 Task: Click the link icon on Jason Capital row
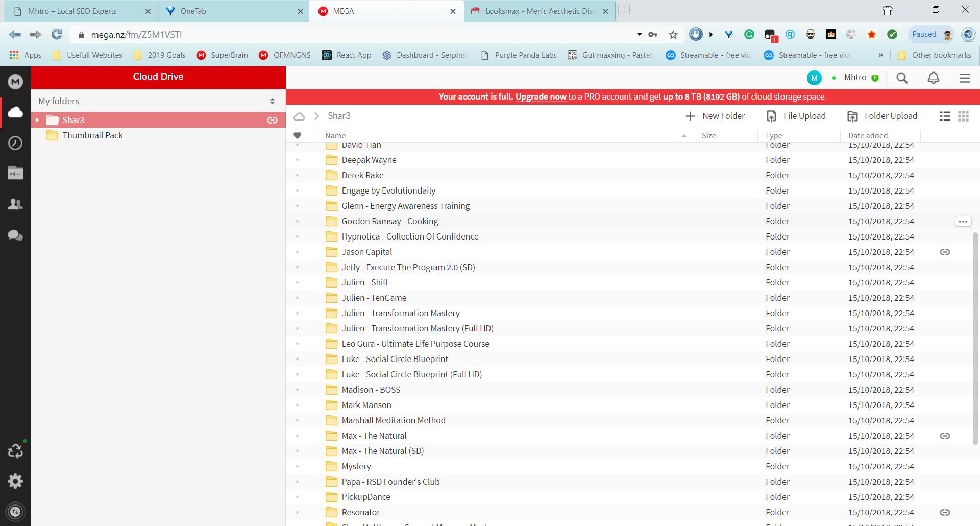coord(945,252)
